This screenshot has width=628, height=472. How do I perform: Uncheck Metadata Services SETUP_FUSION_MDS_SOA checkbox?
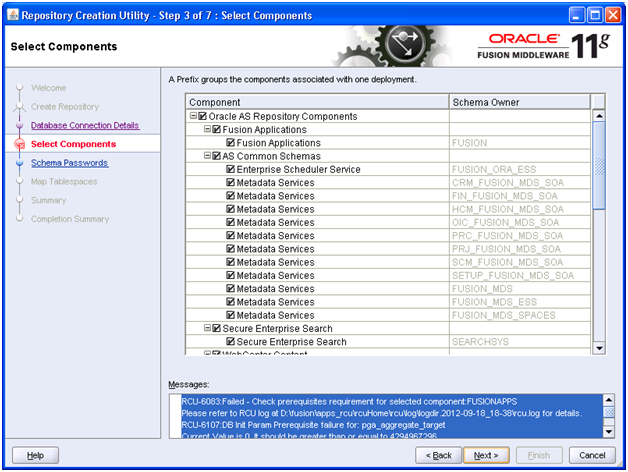click(230, 275)
